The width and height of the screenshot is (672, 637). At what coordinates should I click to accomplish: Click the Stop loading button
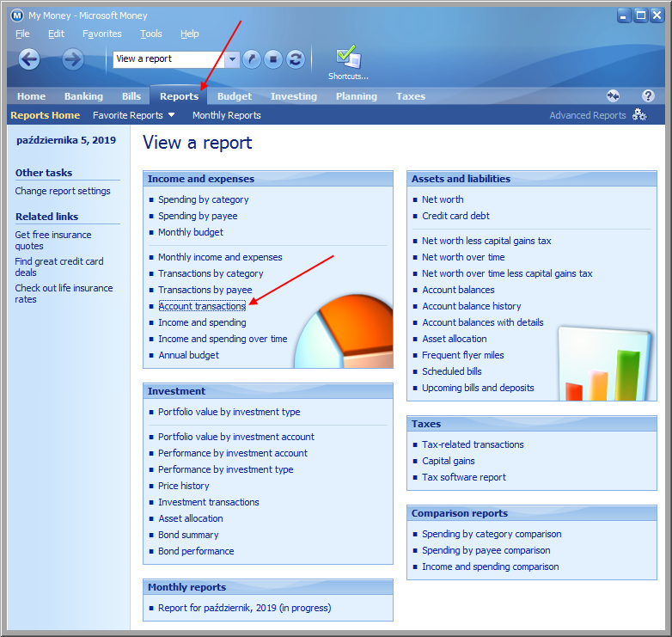[x=273, y=58]
